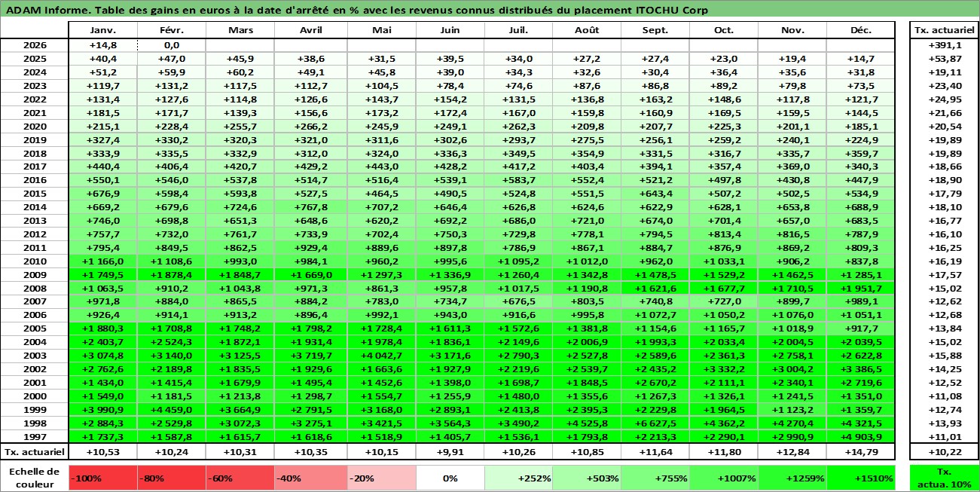Select the 2026 Févr. cell '0,0'
This screenshot has width=980, height=492.
coord(171,45)
